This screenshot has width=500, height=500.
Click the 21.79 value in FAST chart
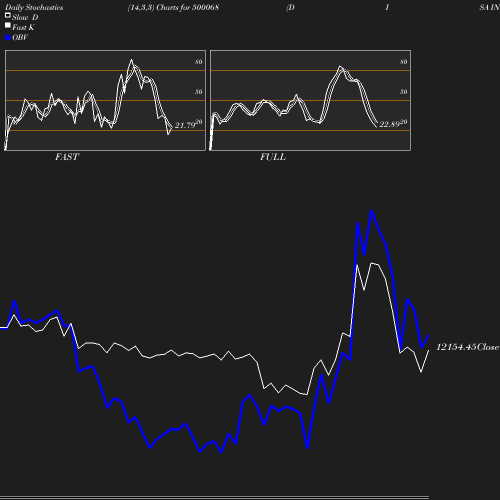click(185, 125)
